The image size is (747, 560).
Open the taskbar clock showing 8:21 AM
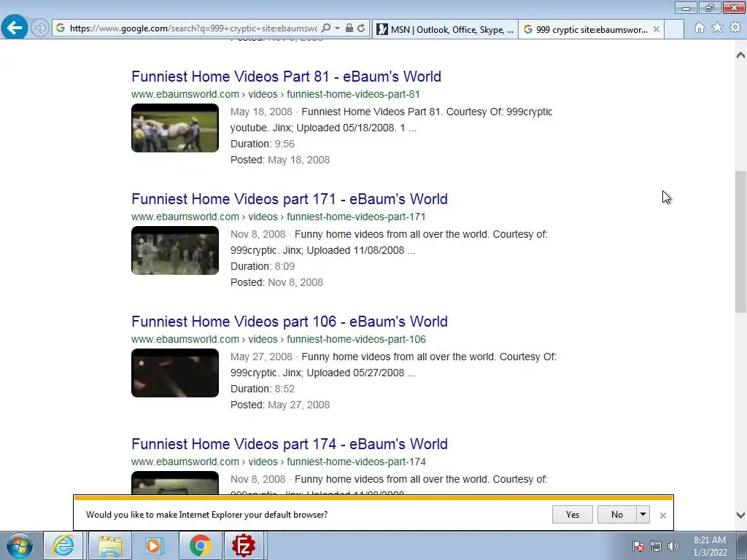tap(710, 546)
